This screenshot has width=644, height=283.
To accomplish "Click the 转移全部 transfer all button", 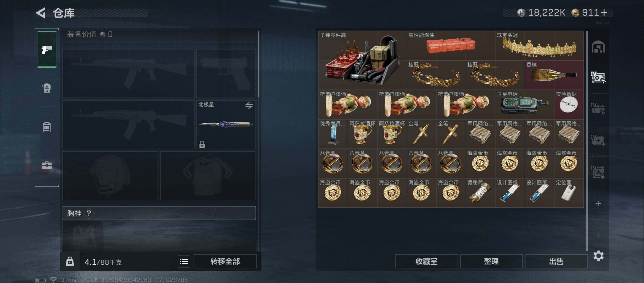I will tap(225, 261).
